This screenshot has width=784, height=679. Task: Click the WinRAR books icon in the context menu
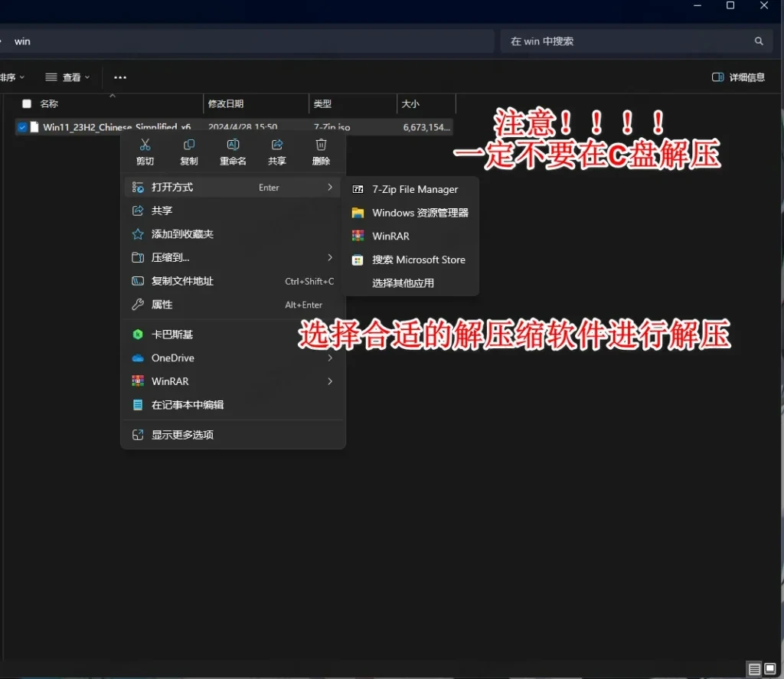coord(138,381)
